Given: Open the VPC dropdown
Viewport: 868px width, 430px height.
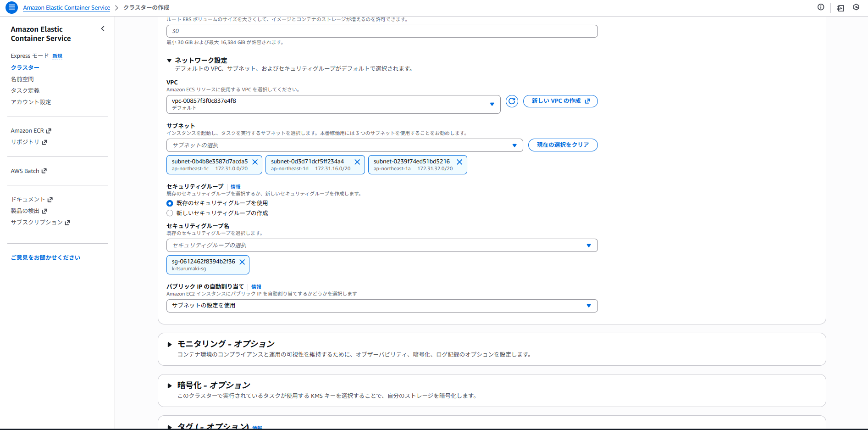Looking at the screenshot, I should coord(333,104).
